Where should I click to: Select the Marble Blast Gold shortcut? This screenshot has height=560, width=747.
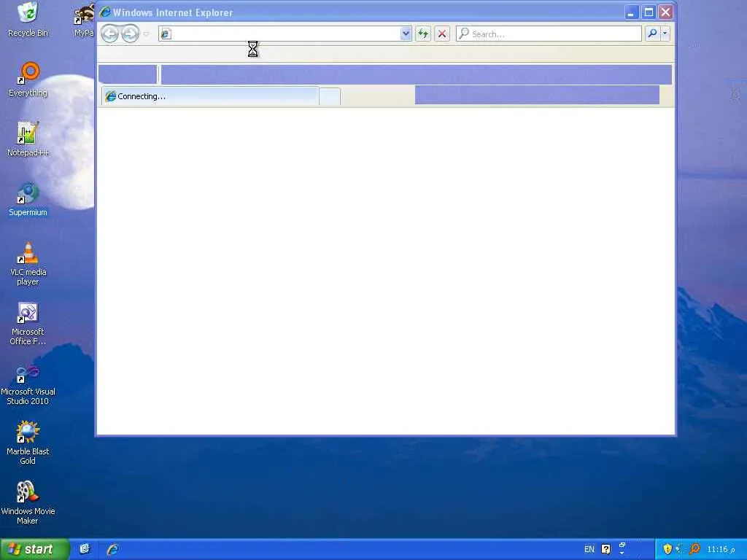pyautogui.click(x=28, y=443)
